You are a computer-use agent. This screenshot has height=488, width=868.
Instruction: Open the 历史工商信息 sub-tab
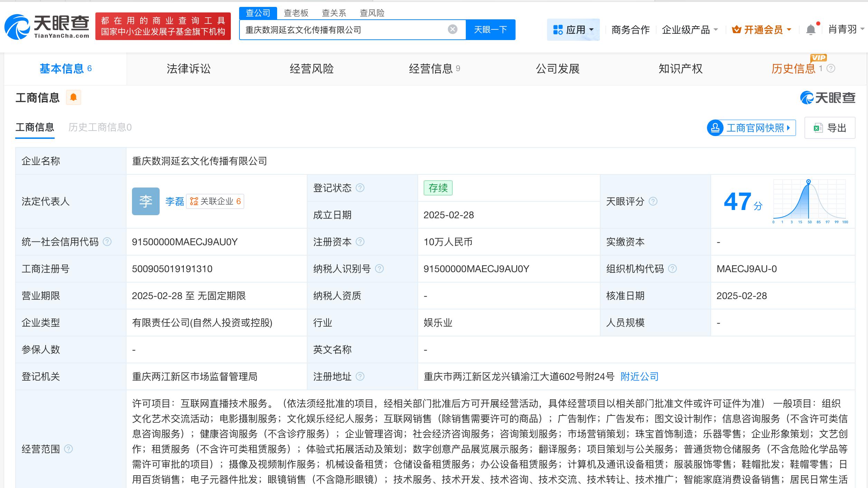[x=100, y=127]
